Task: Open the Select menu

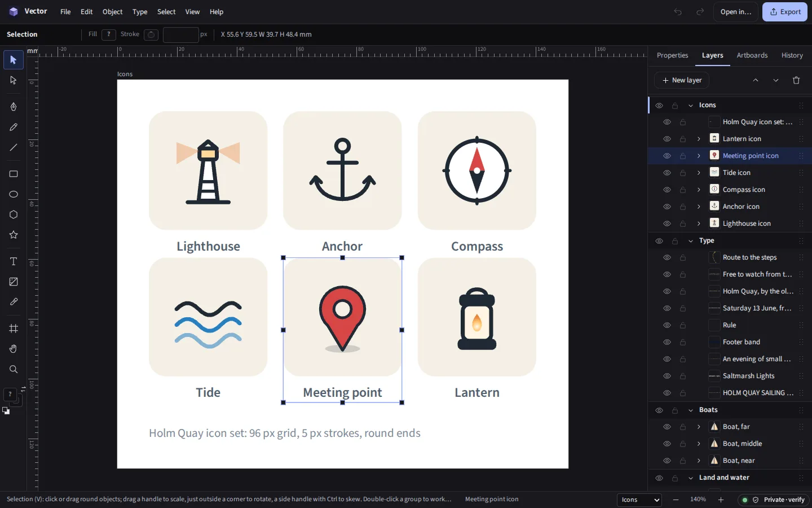Action: pos(166,12)
